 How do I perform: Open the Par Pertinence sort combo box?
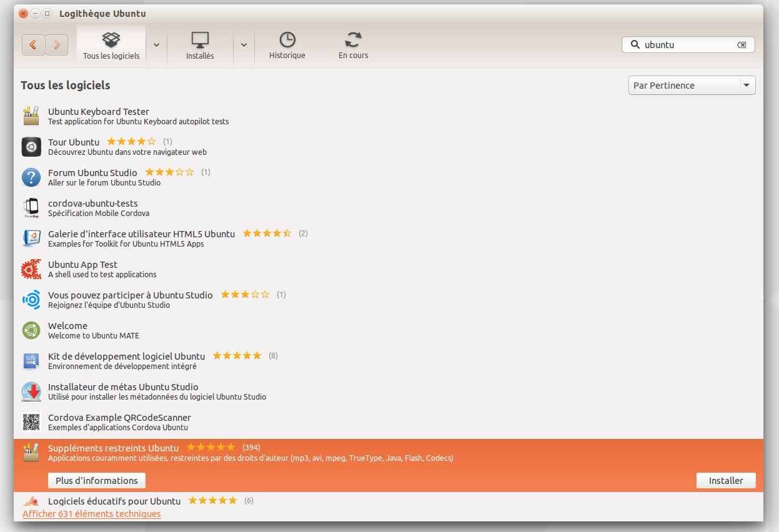(692, 86)
